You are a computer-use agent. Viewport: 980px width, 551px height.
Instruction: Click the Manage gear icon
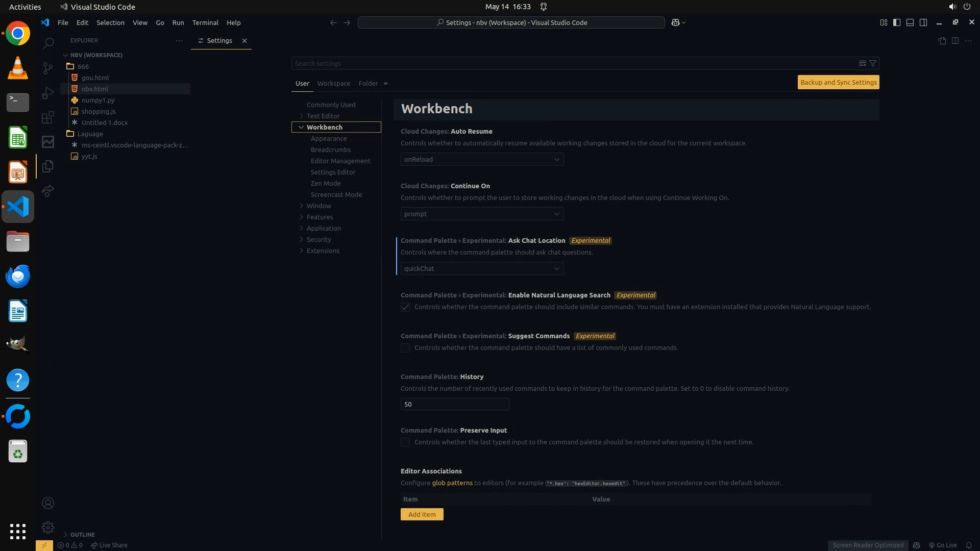point(48,527)
